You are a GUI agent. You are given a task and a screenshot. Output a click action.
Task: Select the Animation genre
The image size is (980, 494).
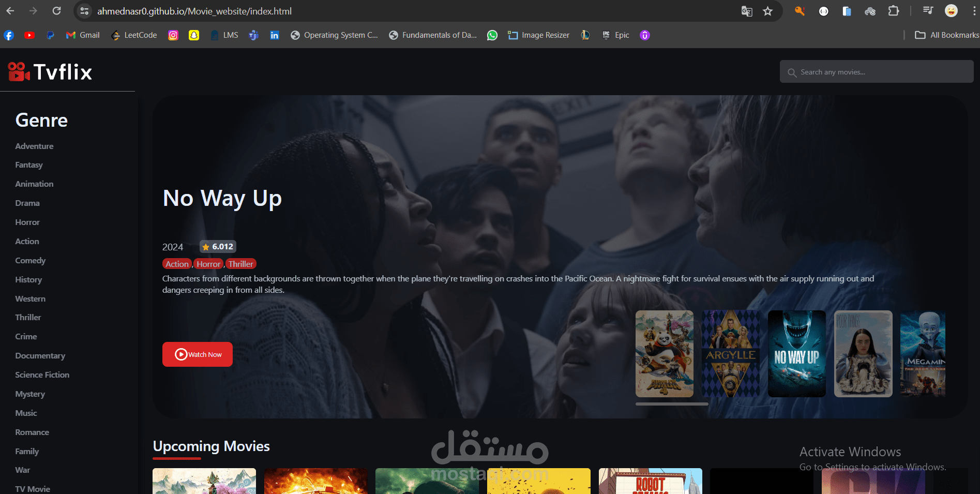[x=34, y=184]
